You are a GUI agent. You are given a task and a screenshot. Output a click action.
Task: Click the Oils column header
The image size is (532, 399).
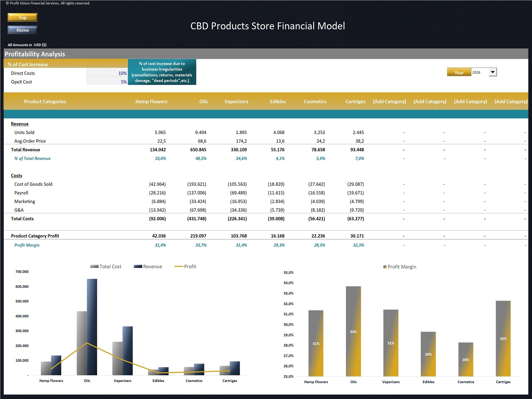203,101
